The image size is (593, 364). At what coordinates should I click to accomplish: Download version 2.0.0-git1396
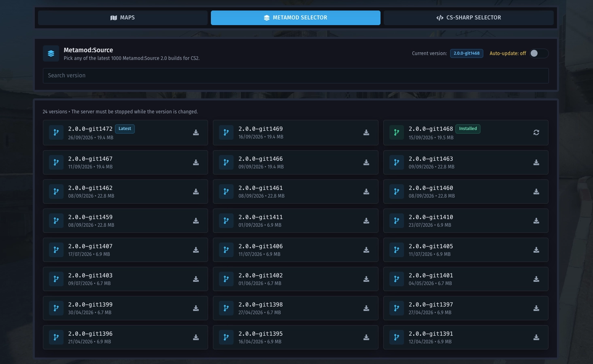[x=196, y=337]
